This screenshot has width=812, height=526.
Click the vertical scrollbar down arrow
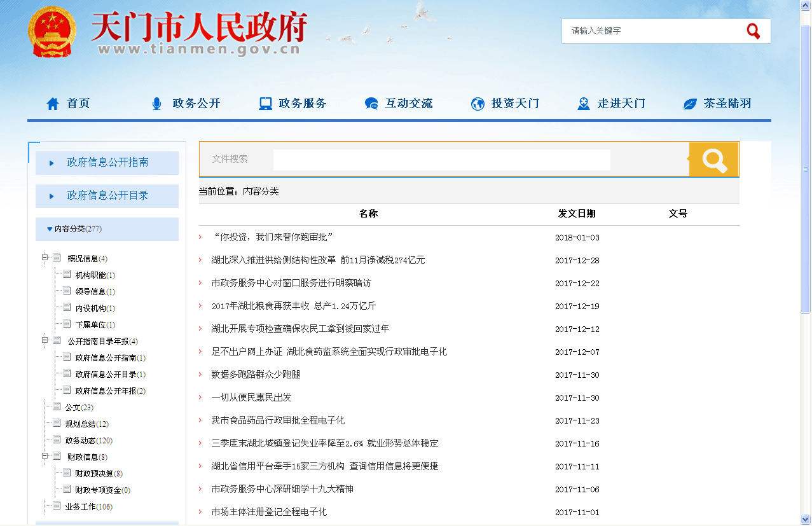(806, 518)
